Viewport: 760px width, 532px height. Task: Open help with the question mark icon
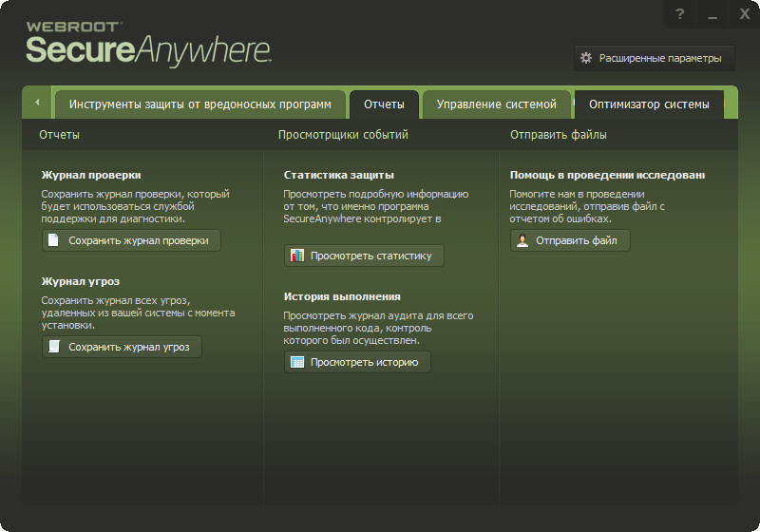(x=680, y=14)
